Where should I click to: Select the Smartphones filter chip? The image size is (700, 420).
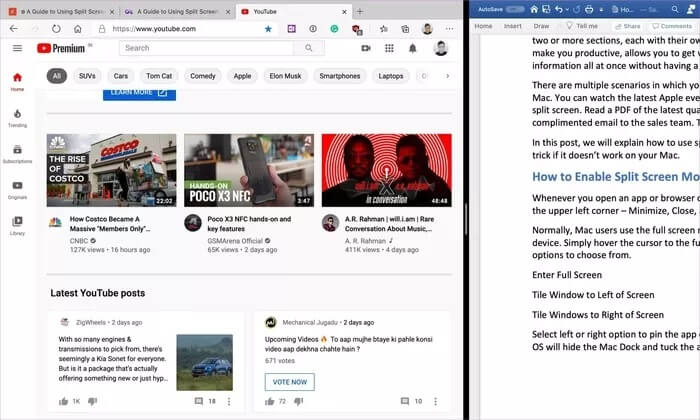point(340,76)
